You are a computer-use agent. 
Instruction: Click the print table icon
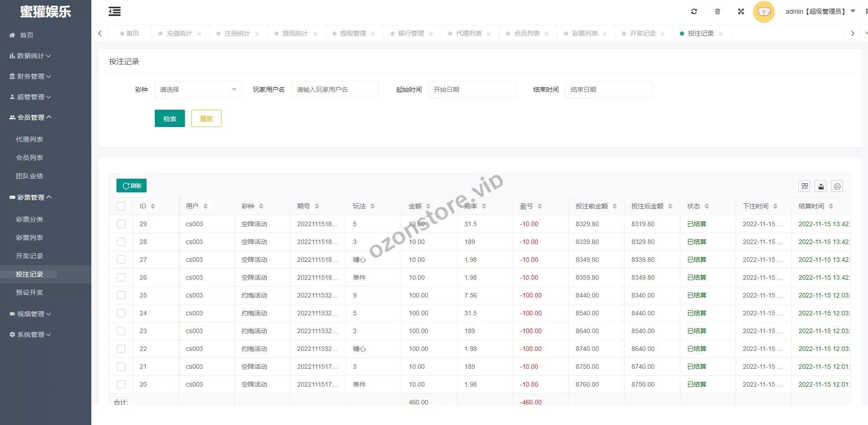click(x=837, y=186)
